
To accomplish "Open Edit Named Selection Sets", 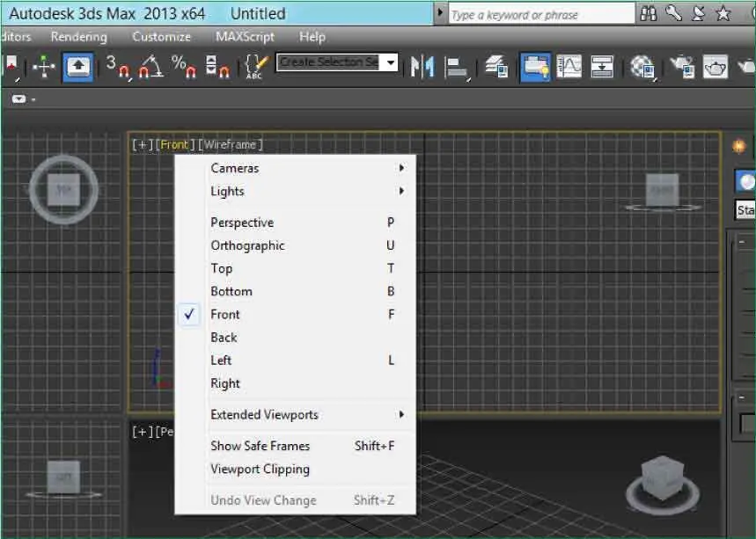I will click(256, 67).
